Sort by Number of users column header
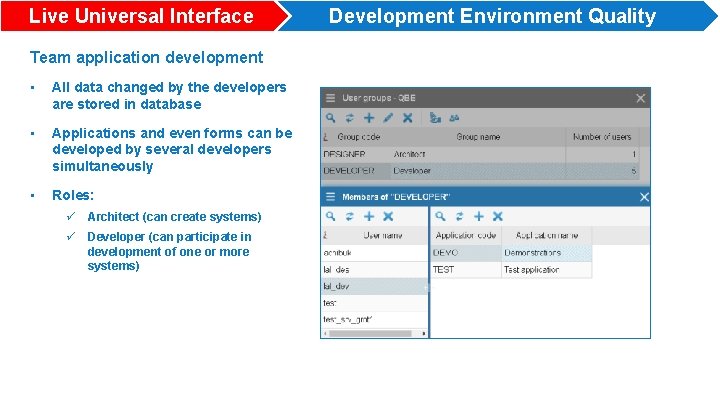This screenshot has height=405, width=720. [x=602, y=137]
